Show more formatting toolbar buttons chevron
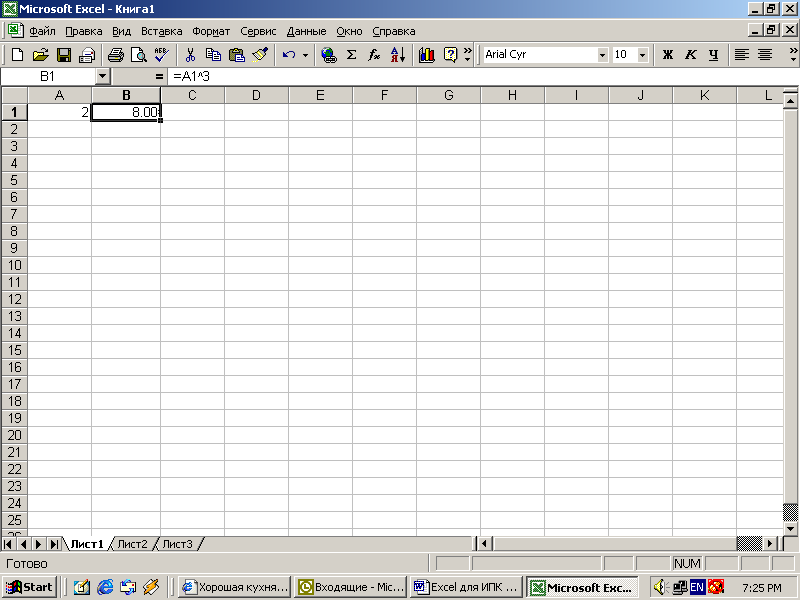This screenshot has height=600, width=800. (x=793, y=55)
